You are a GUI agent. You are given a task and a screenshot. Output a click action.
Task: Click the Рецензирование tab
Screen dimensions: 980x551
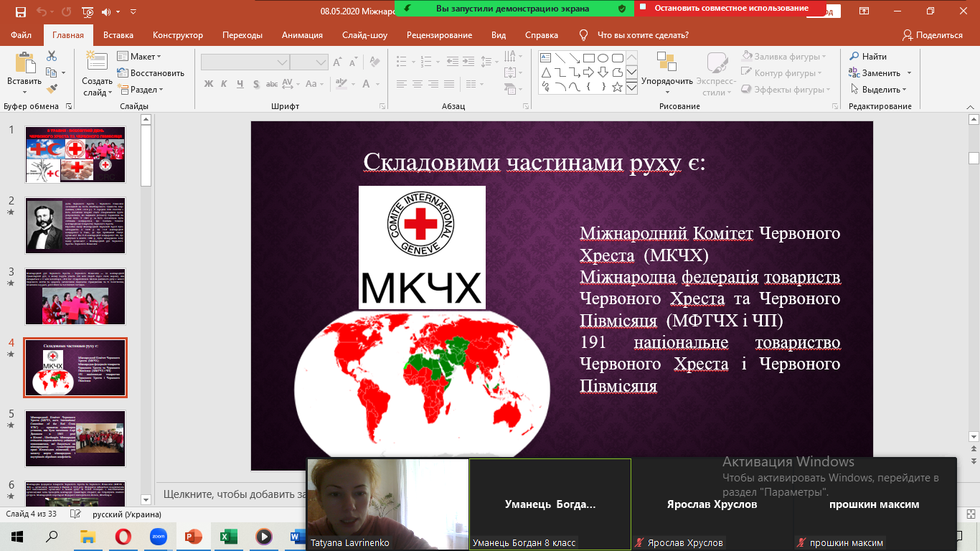tap(439, 35)
